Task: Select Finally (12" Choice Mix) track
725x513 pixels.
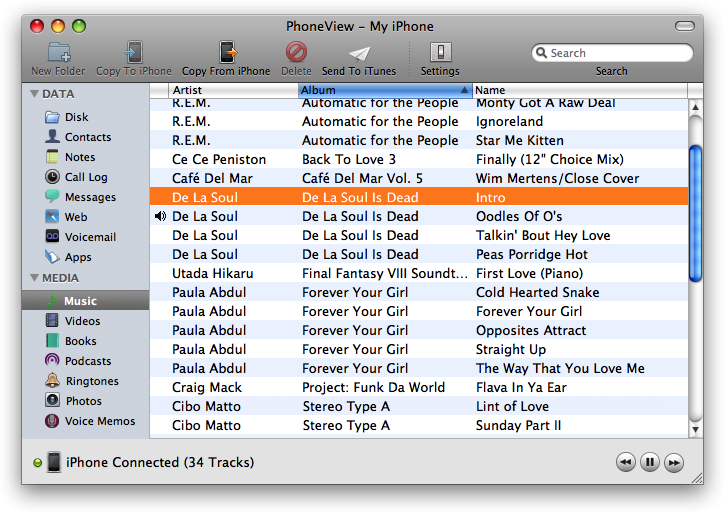Action: tap(419, 159)
